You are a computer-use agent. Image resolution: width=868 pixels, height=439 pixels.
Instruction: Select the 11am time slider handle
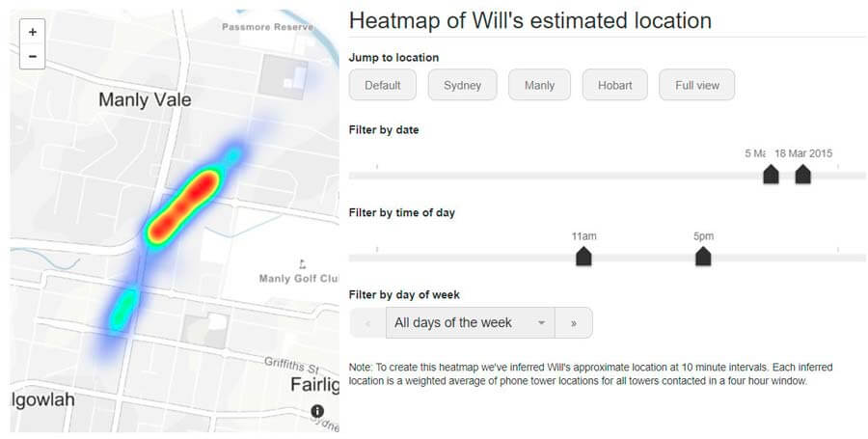click(583, 257)
